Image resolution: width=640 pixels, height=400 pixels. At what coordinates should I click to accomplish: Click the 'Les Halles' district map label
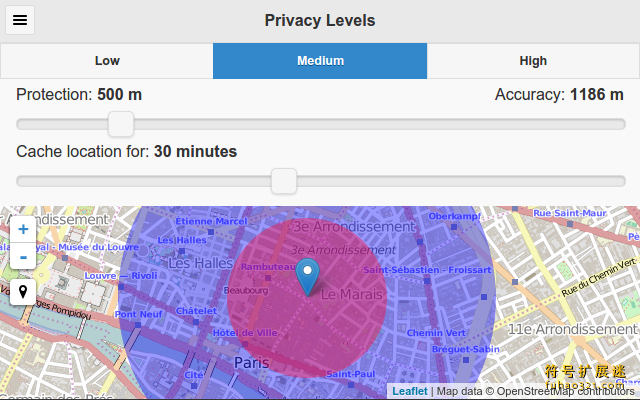(x=200, y=263)
